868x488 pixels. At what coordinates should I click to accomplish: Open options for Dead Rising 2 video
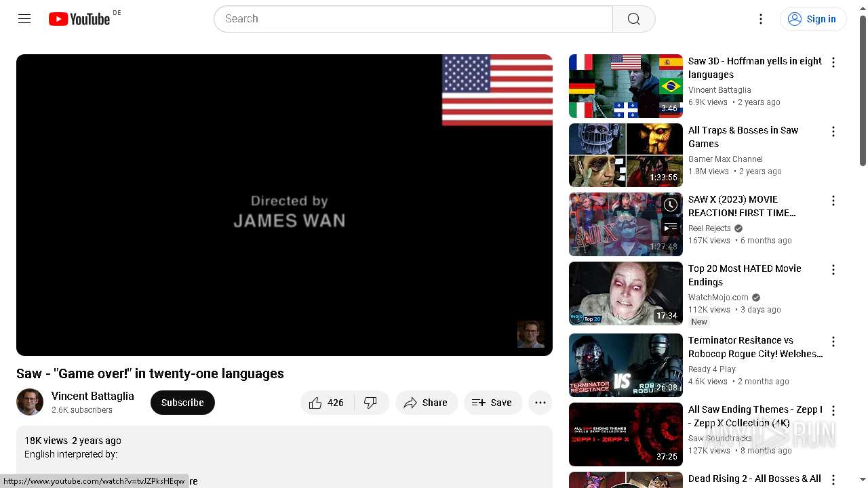(x=833, y=480)
